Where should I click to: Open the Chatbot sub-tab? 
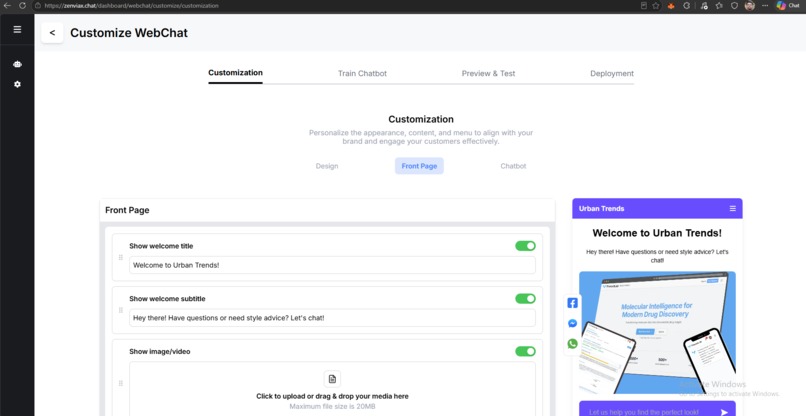tap(513, 166)
